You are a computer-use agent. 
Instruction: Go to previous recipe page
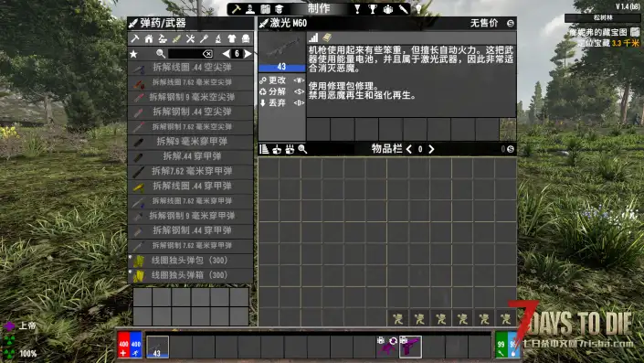click(227, 54)
